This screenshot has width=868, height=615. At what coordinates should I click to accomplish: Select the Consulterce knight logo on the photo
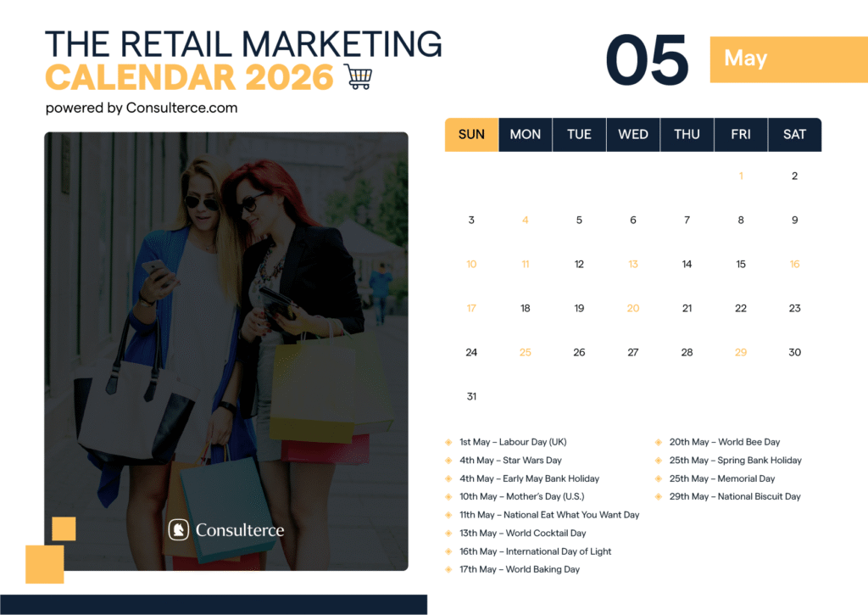click(x=179, y=529)
